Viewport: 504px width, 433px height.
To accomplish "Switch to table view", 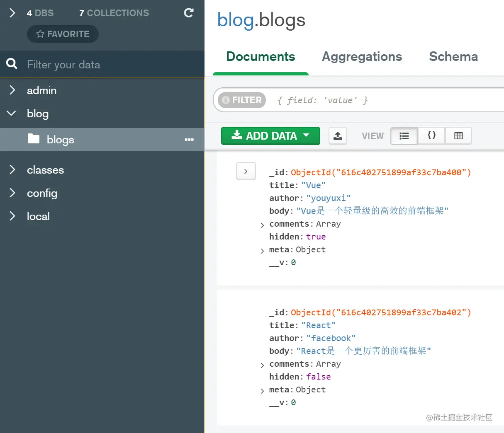I will point(458,136).
